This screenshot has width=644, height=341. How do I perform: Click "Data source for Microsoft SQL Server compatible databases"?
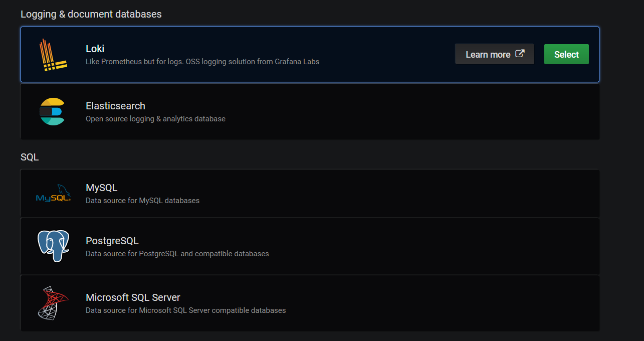point(185,310)
